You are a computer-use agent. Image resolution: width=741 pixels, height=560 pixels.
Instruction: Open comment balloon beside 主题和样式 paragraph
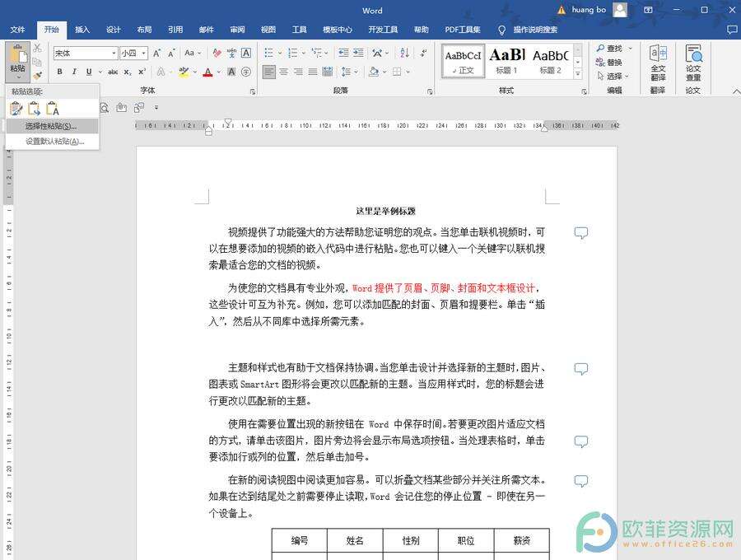click(x=580, y=369)
